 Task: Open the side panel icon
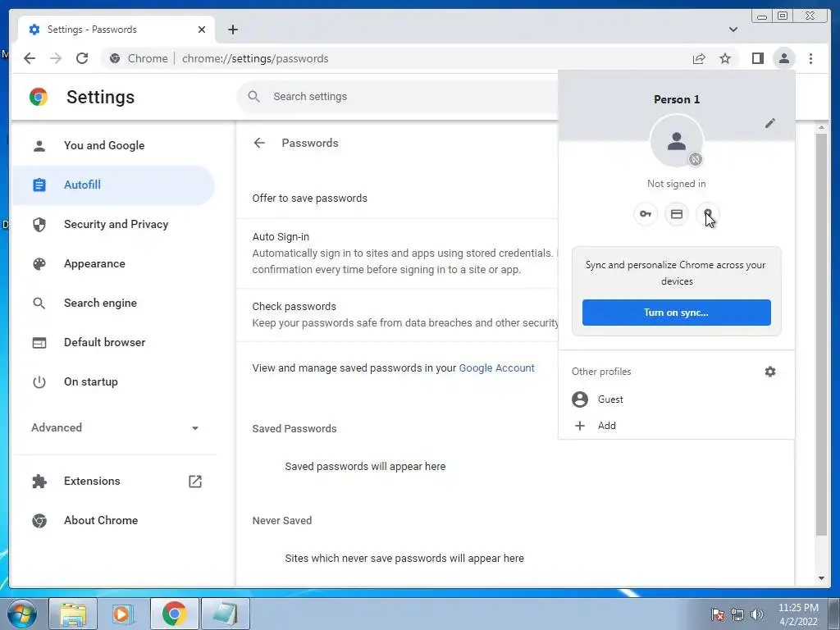pos(757,58)
